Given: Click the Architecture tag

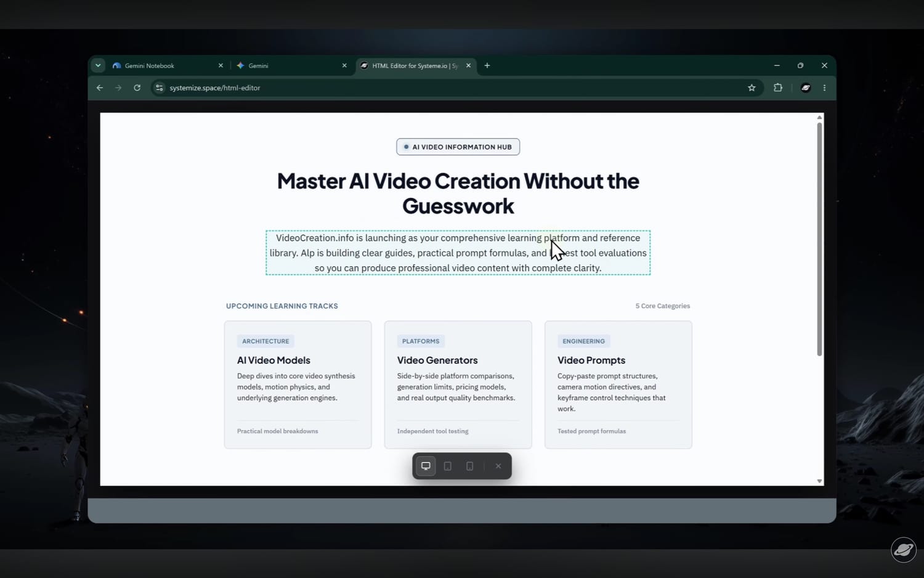Looking at the screenshot, I should click(x=265, y=341).
